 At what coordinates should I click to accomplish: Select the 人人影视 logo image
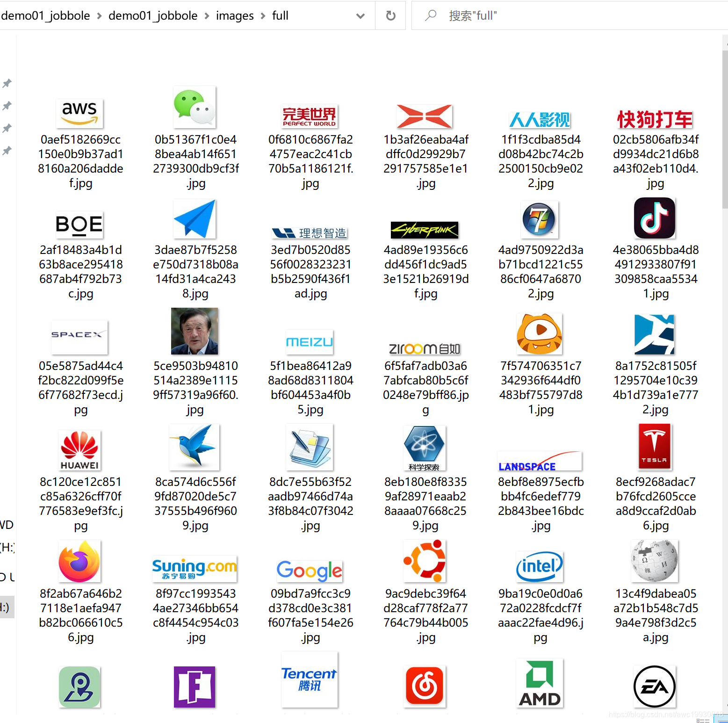tap(540, 120)
